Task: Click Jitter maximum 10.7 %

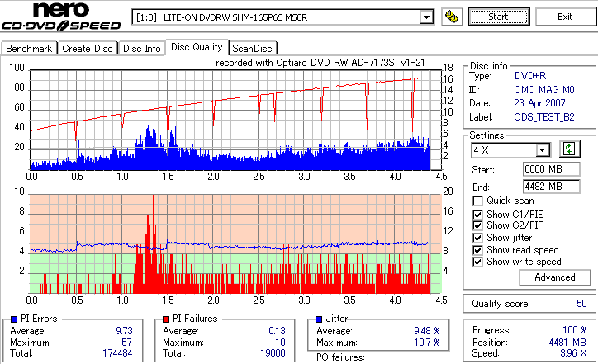Action: [427, 343]
